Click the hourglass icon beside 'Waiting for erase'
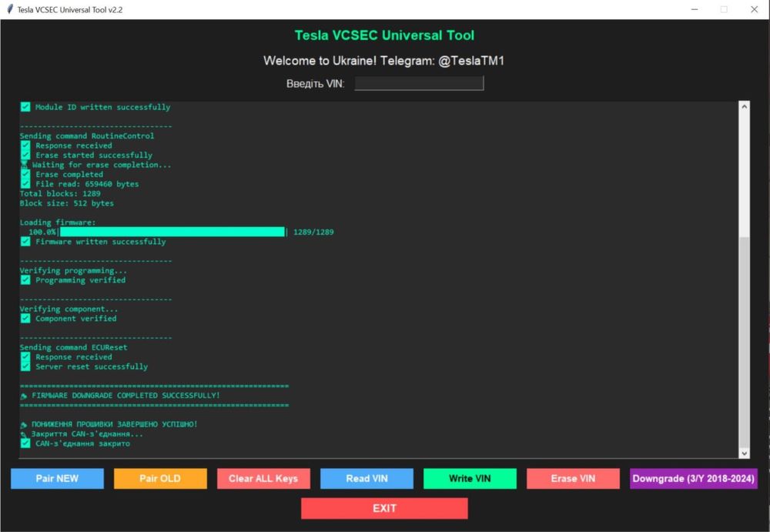This screenshot has height=532, width=770. pos(24,165)
